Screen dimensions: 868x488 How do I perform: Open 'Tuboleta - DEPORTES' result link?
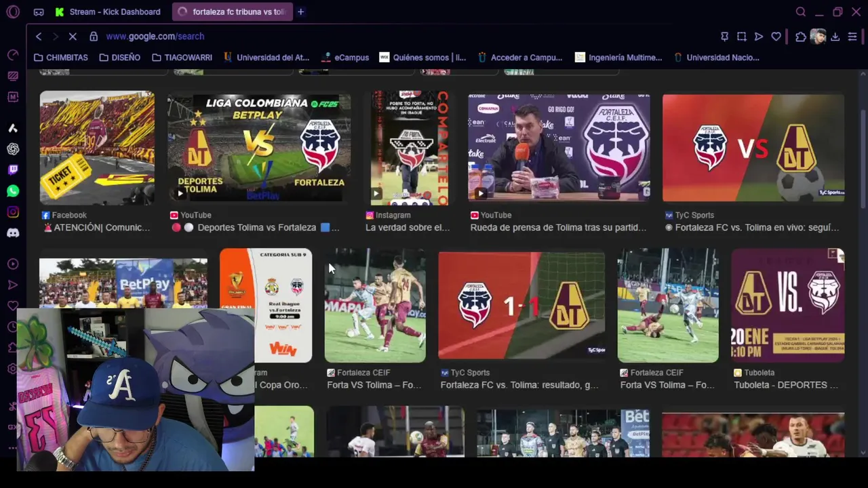(x=787, y=385)
